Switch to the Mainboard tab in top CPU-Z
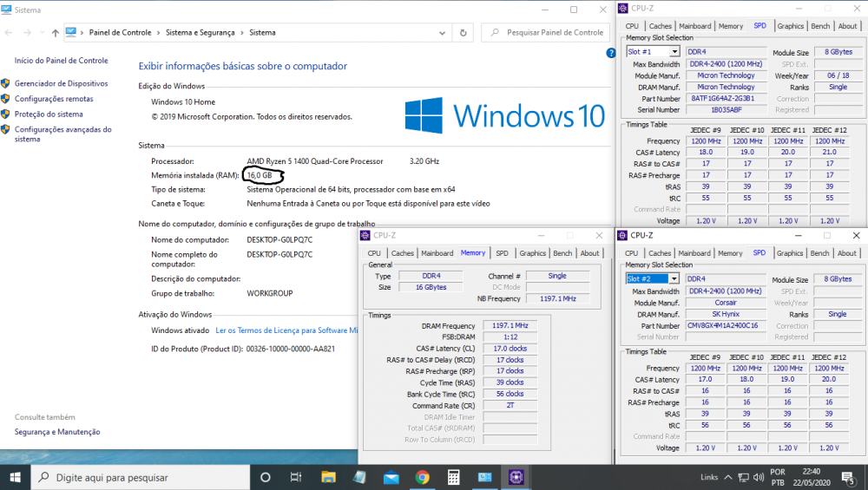 click(x=694, y=26)
